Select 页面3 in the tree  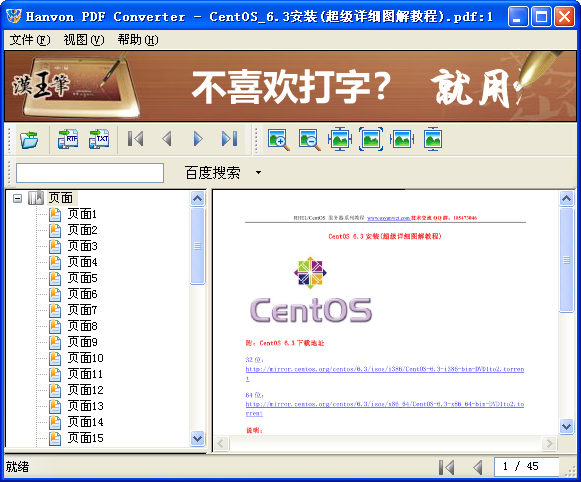(82, 246)
